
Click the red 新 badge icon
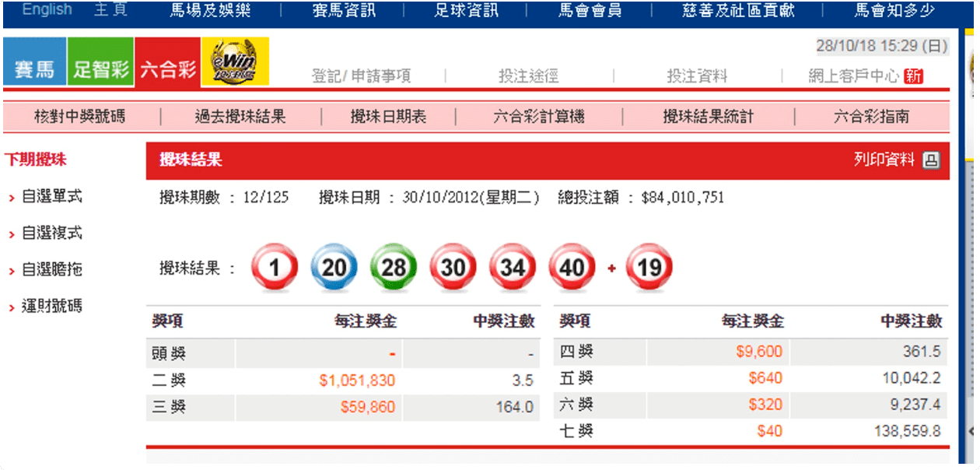tap(914, 76)
